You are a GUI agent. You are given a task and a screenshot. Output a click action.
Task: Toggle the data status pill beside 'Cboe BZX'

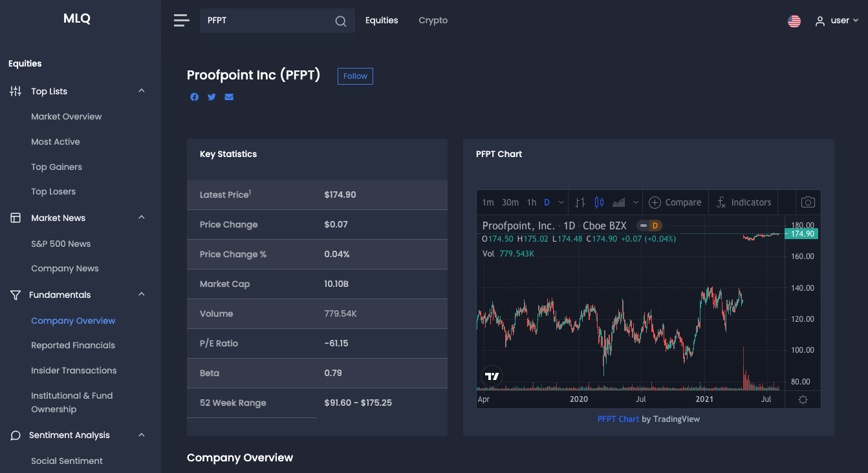click(643, 226)
